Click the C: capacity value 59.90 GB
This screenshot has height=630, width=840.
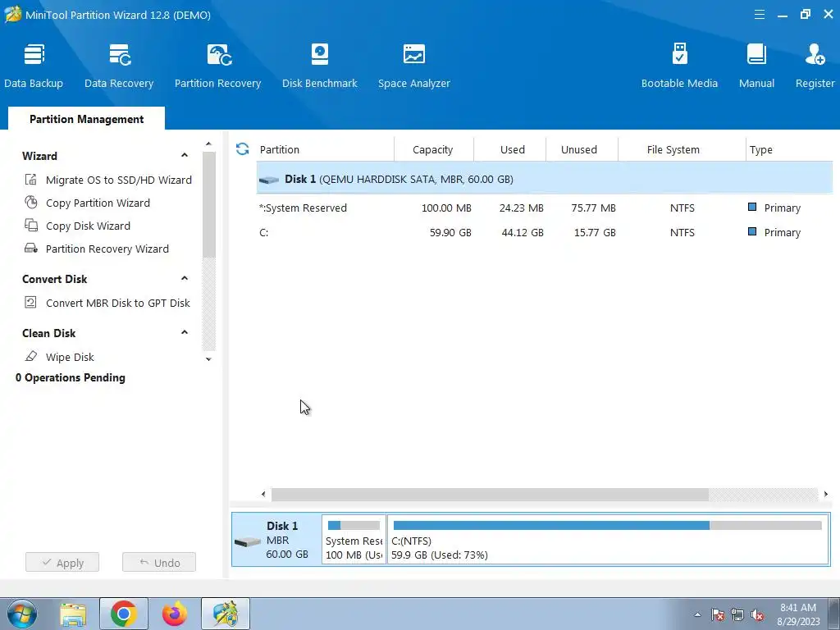[450, 232]
